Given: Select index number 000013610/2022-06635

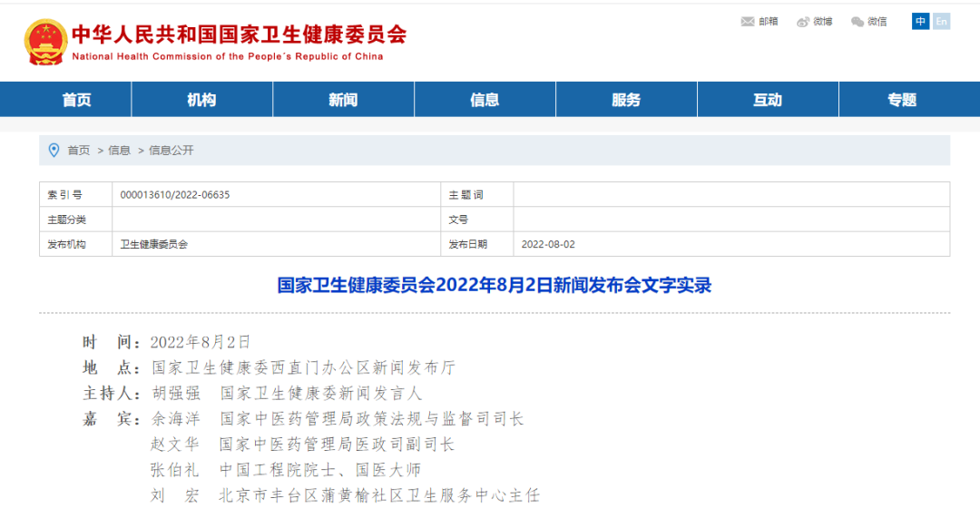Looking at the screenshot, I should click(175, 194).
